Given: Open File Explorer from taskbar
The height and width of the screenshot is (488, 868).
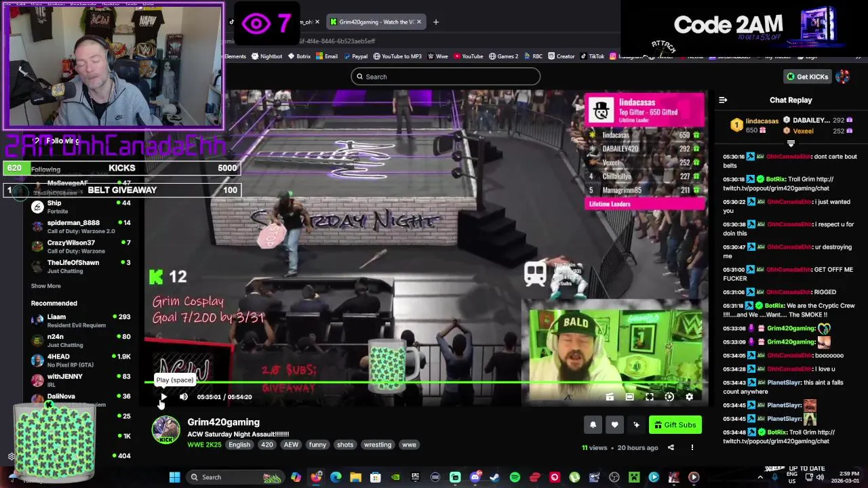Looking at the screenshot, I should tap(355, 477).
